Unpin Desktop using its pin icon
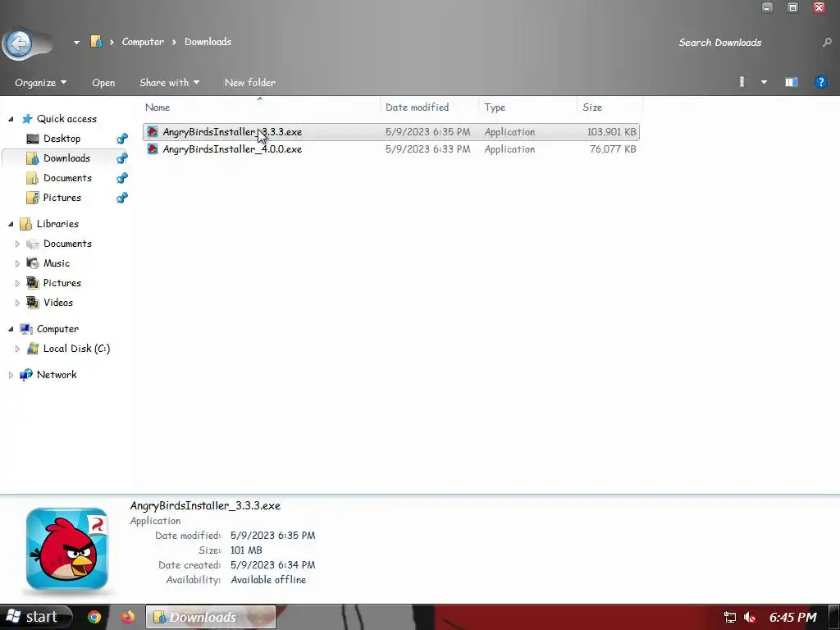This screenshot has height=630, width=840. 122,139
